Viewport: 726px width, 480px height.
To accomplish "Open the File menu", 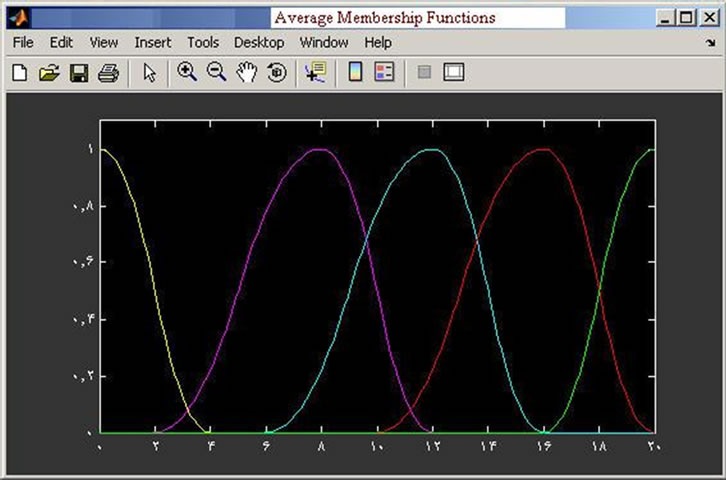I will (23, 43).
